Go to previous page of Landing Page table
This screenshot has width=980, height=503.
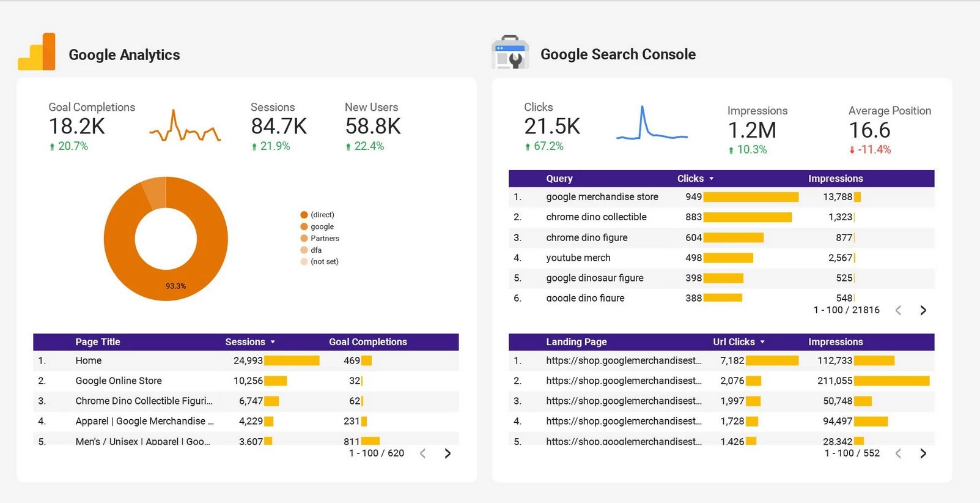click(898, 453)
